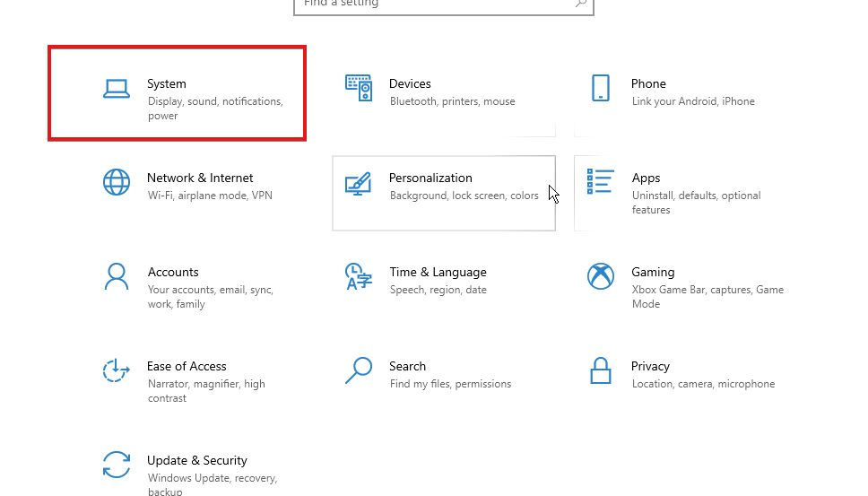Open Time & Language title
Image resolution: width=868 pixels, height=496 pixels.
(x=438, y=273)
